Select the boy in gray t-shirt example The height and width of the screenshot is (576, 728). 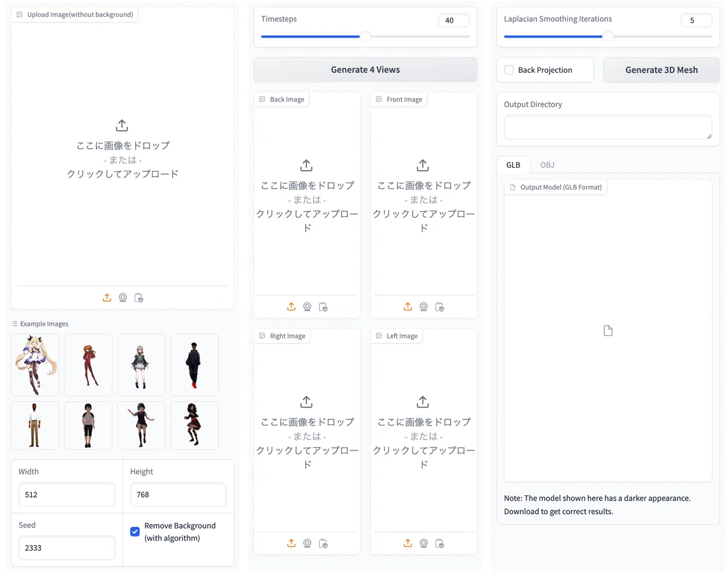tap(89, 425)
